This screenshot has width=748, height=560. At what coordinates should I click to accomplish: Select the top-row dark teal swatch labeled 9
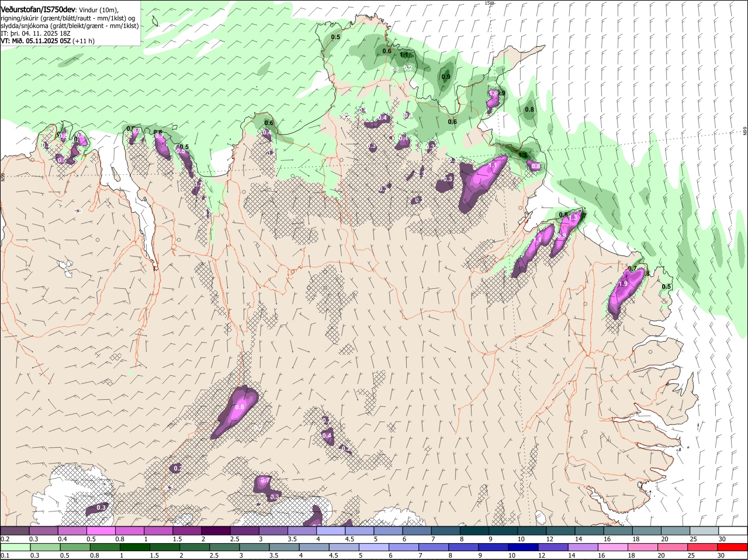coord(502,530)
